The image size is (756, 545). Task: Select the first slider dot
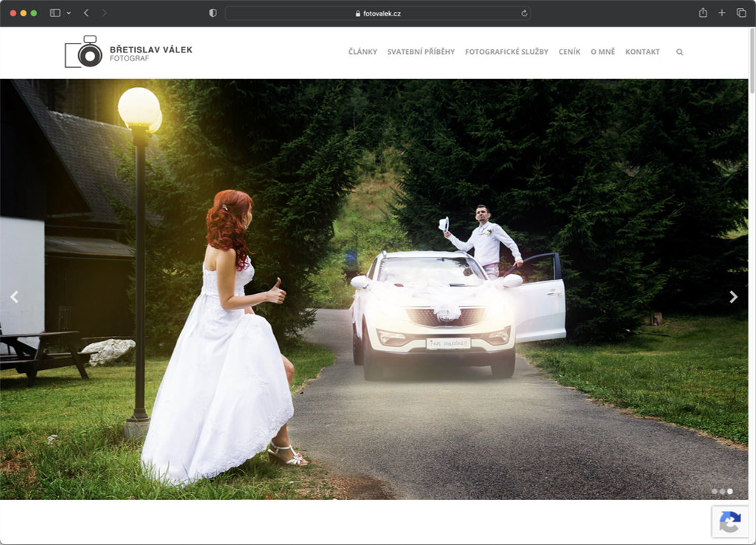pyautogui.click(x=714, y=491)
